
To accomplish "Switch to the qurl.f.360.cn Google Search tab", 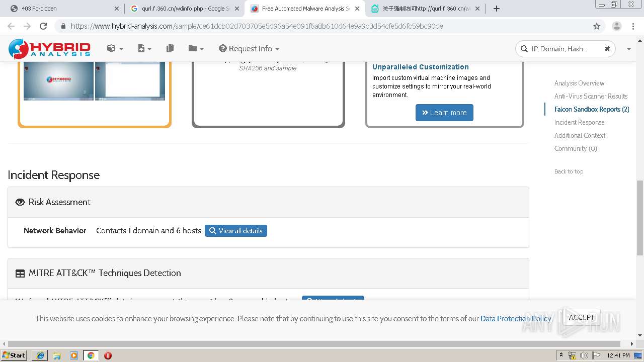I will tap(185, 9).
